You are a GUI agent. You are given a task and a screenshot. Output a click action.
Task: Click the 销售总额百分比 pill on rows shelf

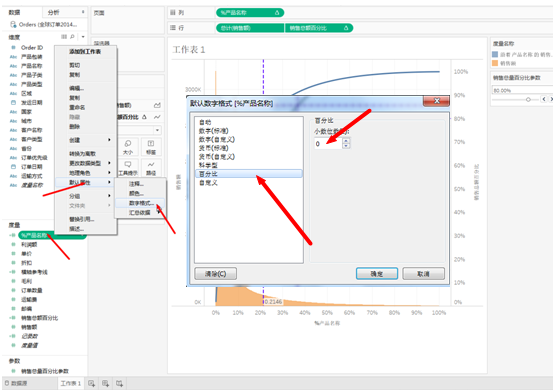319,28
